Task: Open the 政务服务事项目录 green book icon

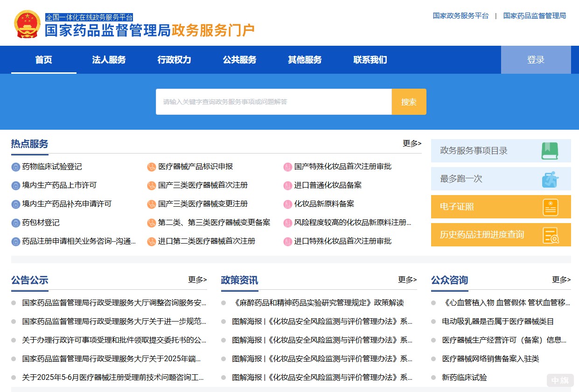Action: point(551,151)
